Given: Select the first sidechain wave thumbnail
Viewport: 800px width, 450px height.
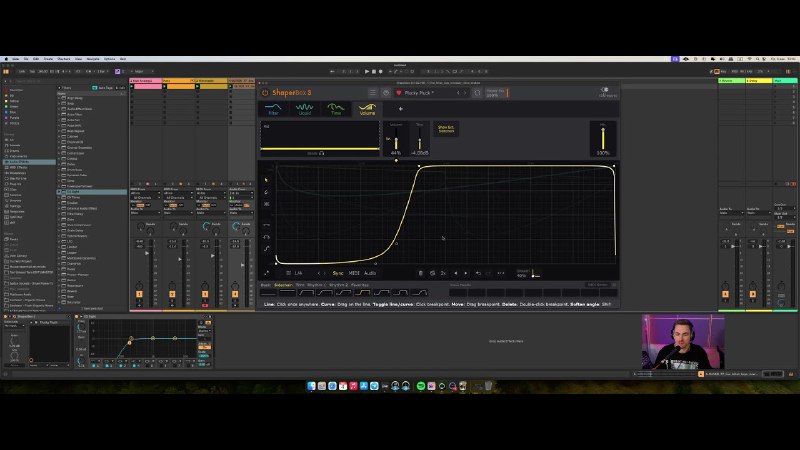Looking at the screenshot, I should point(268,293).
